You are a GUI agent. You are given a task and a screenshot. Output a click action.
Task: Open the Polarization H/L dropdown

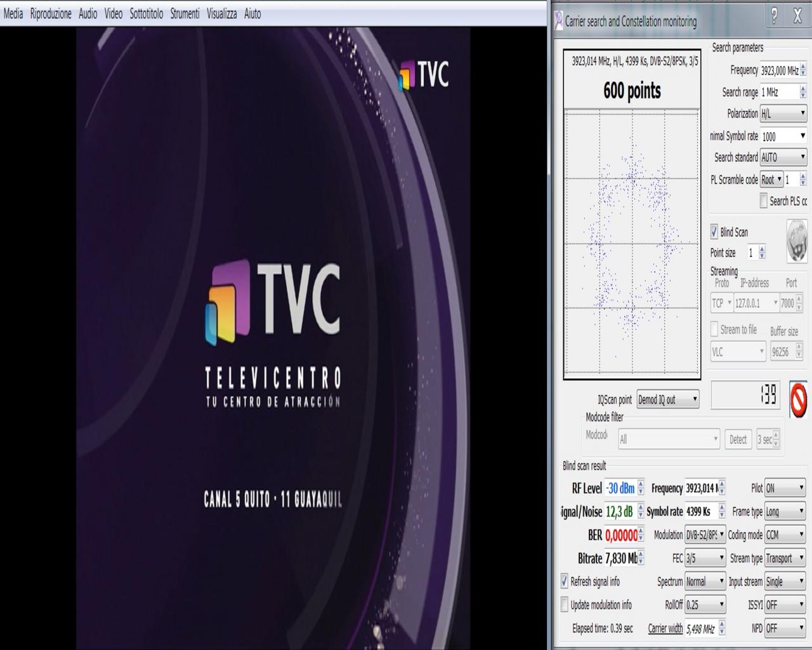tap(783, 114)
